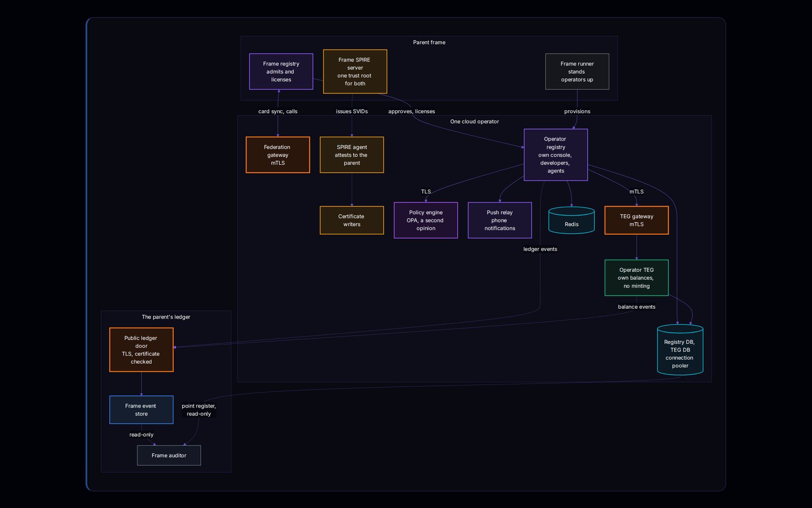Click the Certificate writers node
Screen dimensions: 812x508
(x=352, y=220)
